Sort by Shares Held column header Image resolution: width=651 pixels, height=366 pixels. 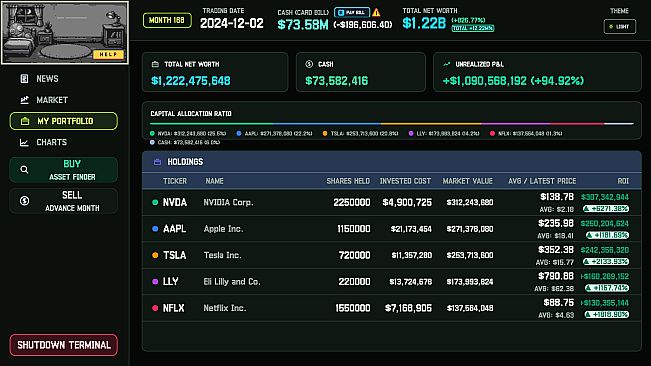coord(348,181)
